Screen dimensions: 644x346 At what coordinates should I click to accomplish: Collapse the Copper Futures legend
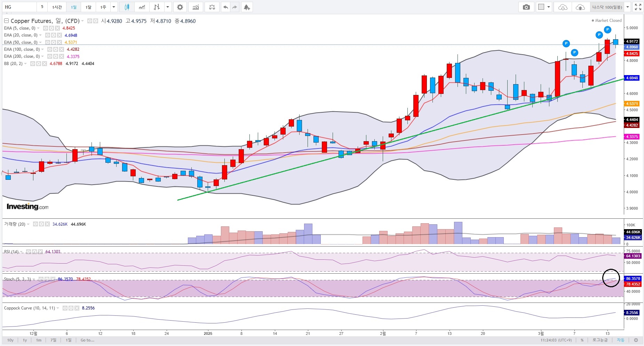click(x=6, y=21)
